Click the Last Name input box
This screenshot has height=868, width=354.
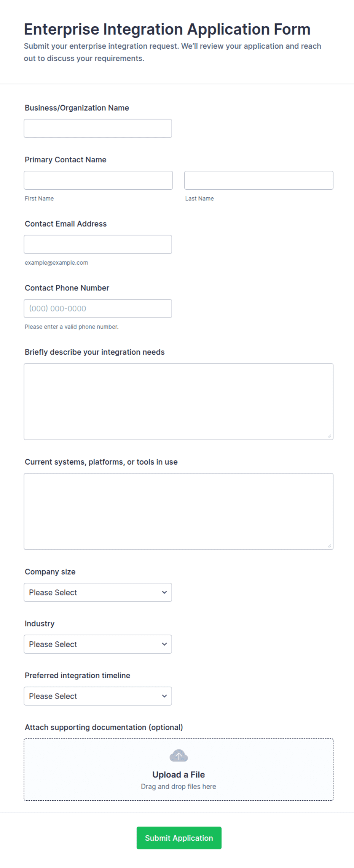[x=259, y=180]
